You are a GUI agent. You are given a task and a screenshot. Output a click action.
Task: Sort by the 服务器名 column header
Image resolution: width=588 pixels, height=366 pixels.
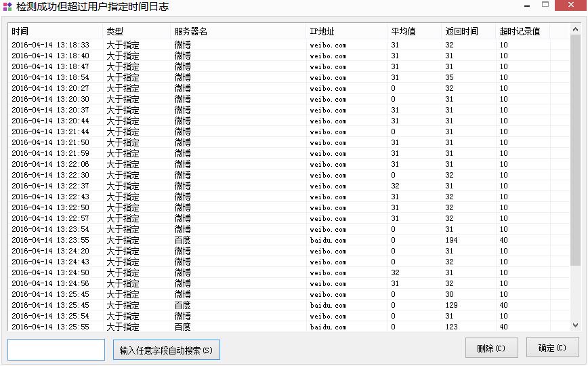pos(238,32)
